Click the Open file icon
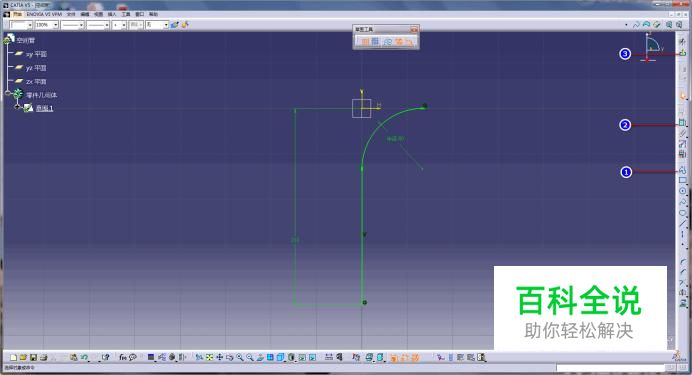This screenshot has width=692, height=375. (23, 357)
